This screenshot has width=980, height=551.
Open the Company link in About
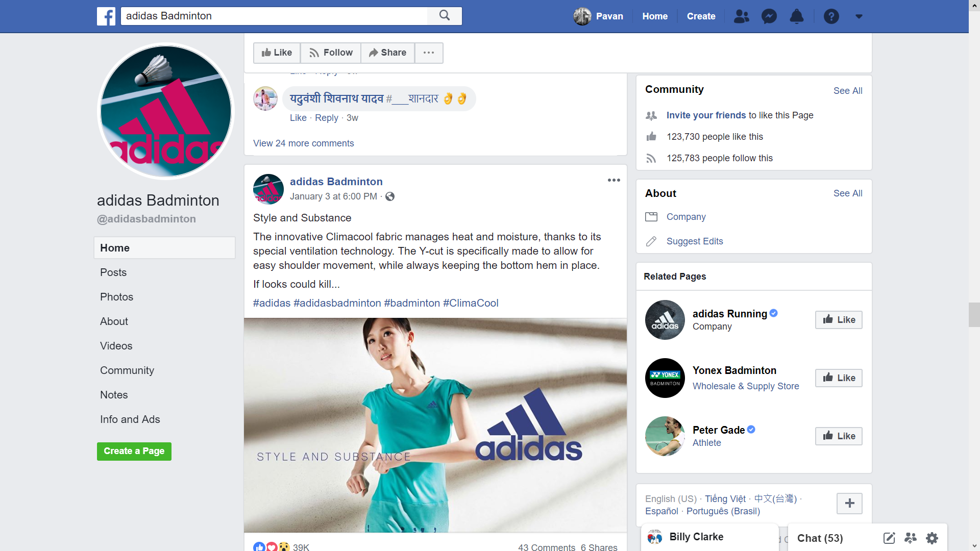(x=686, y=217)
